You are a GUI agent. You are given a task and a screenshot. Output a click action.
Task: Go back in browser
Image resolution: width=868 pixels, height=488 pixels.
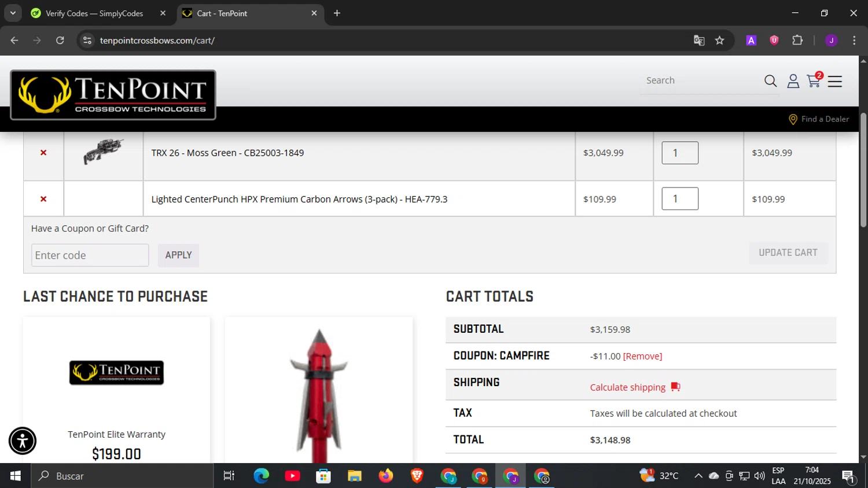[14, 41]
